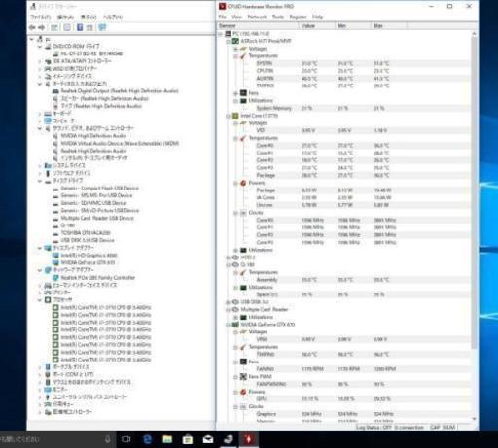
Task: Select the NVIDIA GeForce GTX 670 display adapter entry
Action: pos(88,262)
